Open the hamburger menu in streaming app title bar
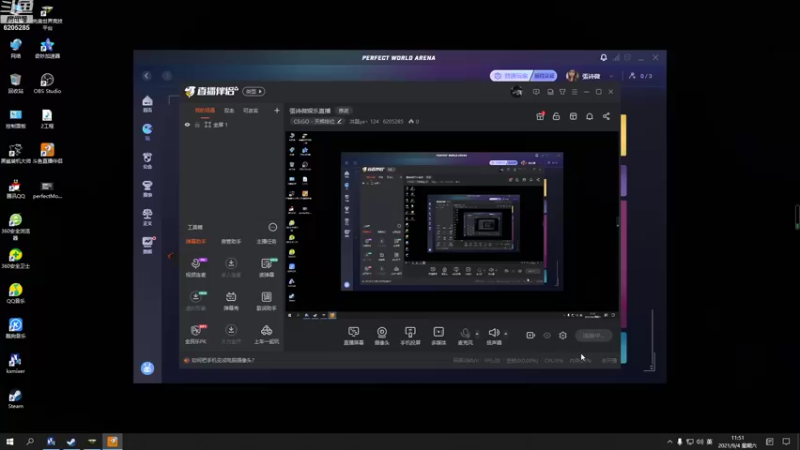Screen dimensions: 800x450 coord(574,92)
